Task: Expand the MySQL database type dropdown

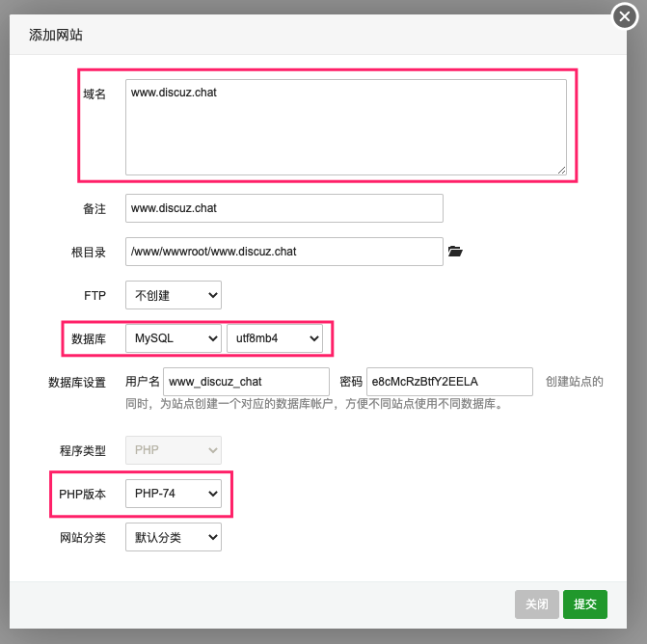Action: tap(174, 338)
